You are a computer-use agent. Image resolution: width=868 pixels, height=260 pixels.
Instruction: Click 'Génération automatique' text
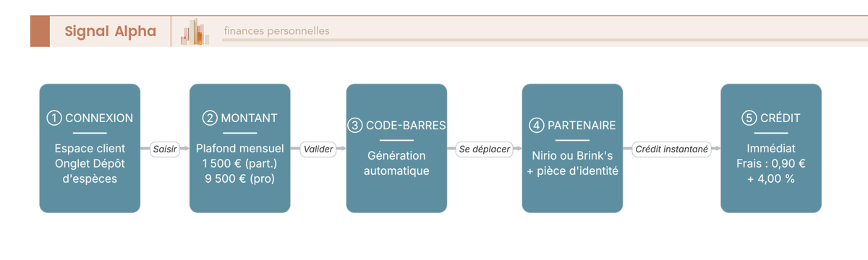396,163
